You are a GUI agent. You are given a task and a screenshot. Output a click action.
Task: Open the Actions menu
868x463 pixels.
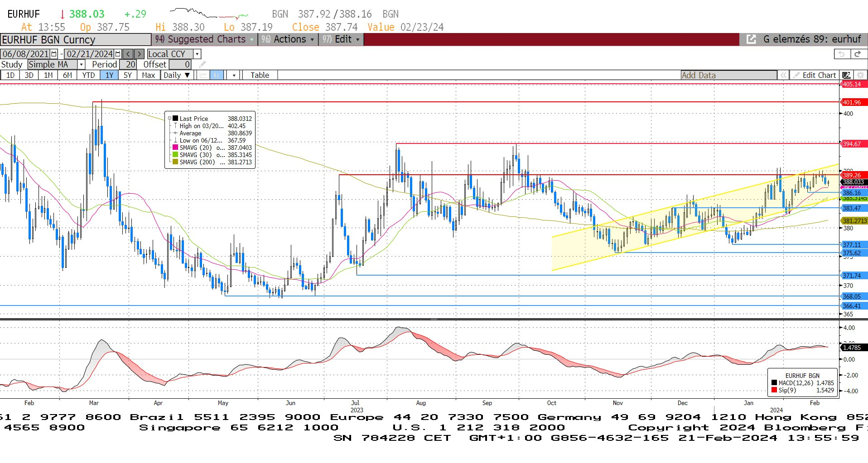tap(287, 39)
